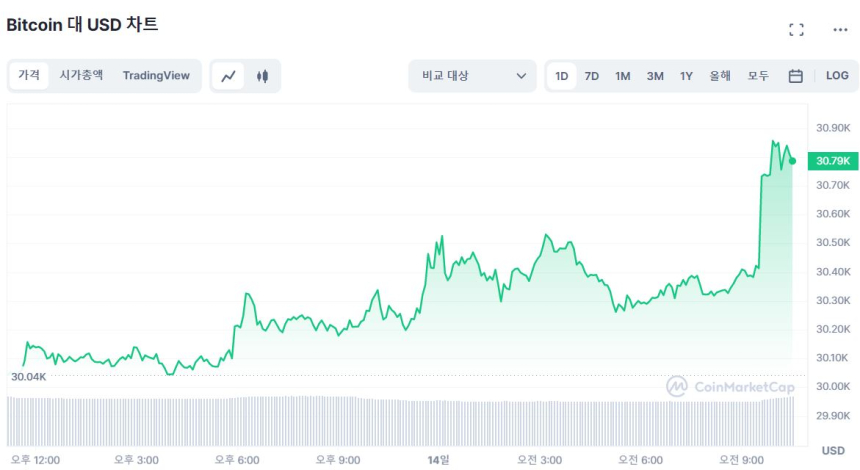Screen dimensions: 860x470
Task: Click the CoinMarketCap watermark logo
Action: [x=731, y=386]
